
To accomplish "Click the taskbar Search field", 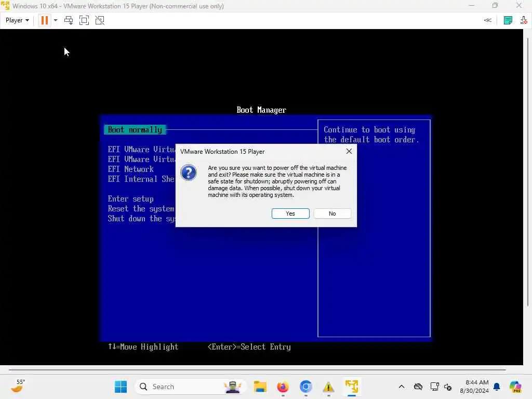I will click(191, 387).
